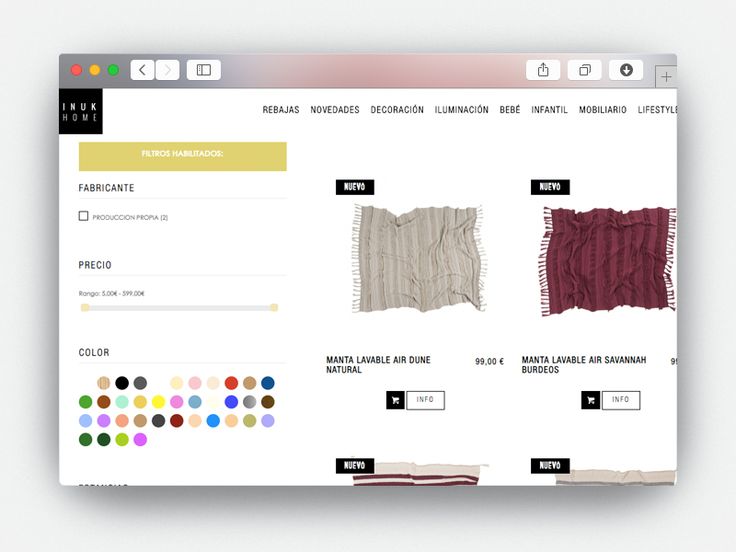Open the Rebajas menu item
This screenshot has width=736, height=552.
coord(281,110)
